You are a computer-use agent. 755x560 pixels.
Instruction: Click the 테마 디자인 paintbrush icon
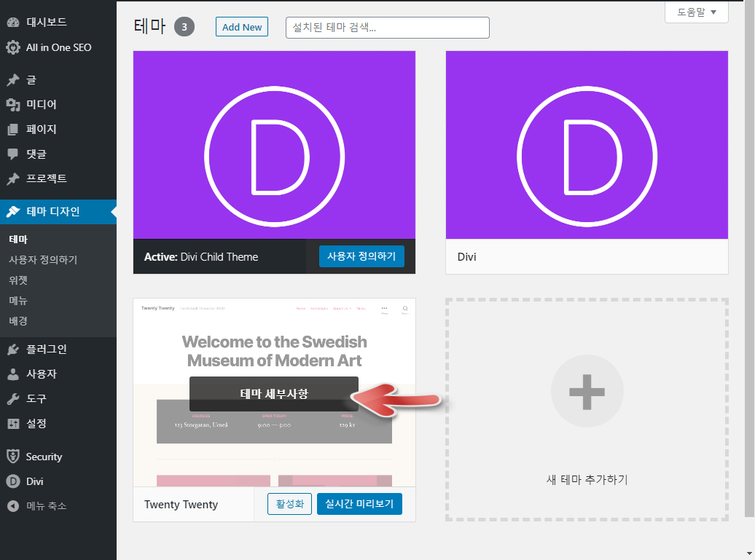click(x=13, y=211)
